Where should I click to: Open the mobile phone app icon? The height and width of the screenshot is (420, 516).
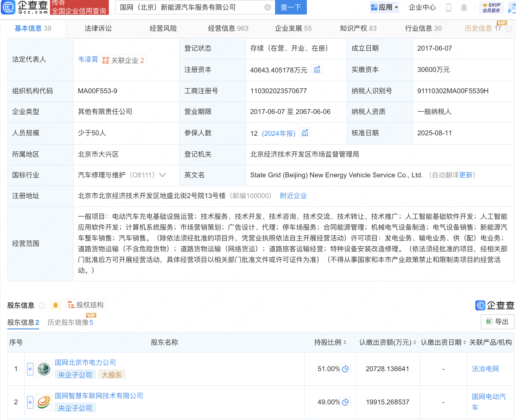[x=449, y=8]
